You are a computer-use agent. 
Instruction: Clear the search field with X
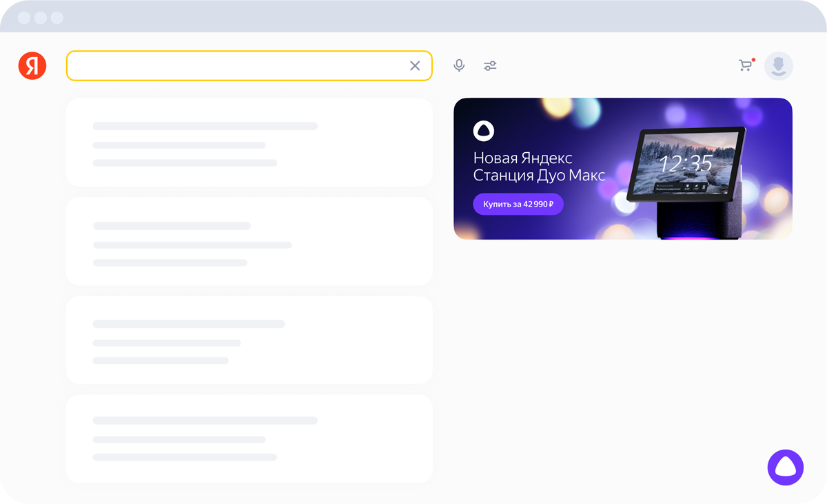coord(415,65)
